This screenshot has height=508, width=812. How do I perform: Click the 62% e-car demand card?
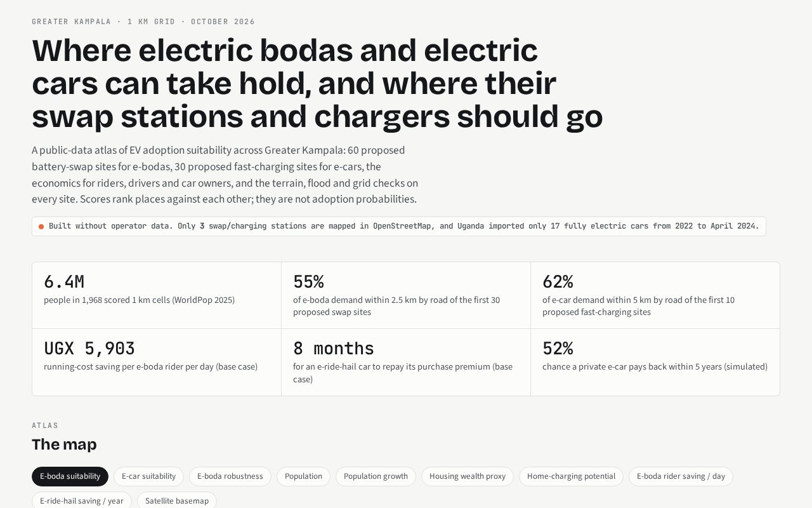click(655, 295)
